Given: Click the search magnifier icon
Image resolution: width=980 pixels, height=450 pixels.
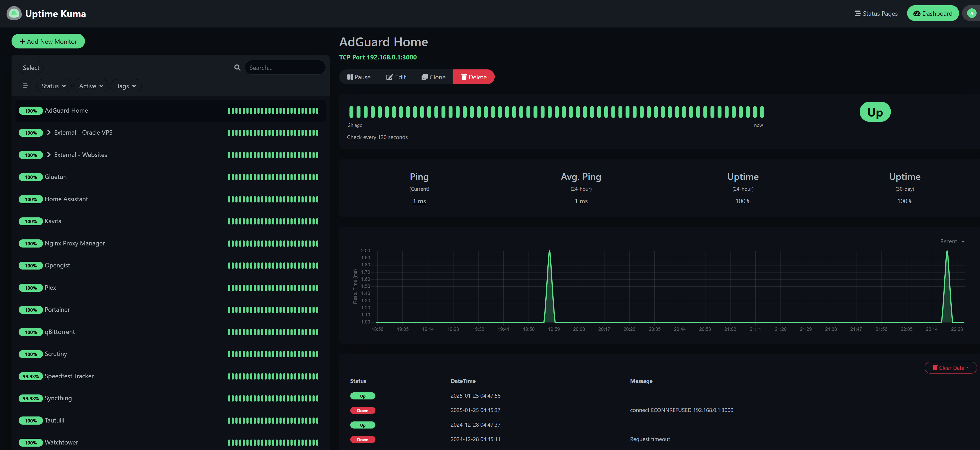Looking at the screenshot, I should coord(237,67).
